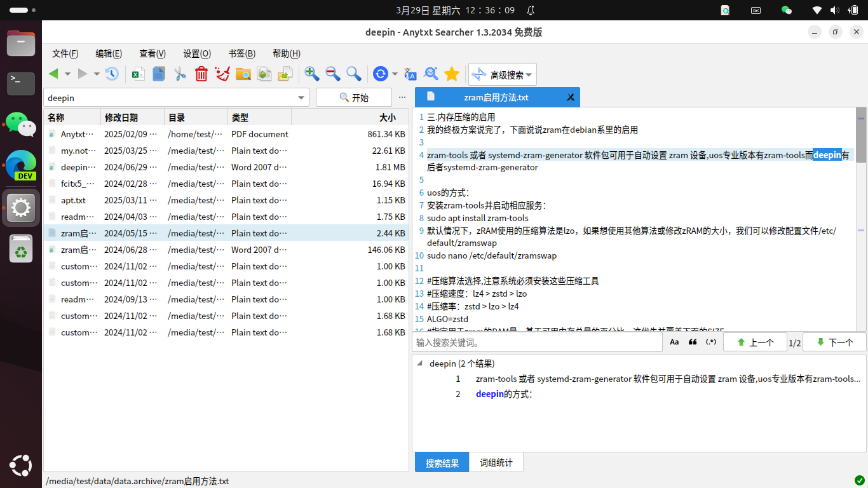The height and width of the screenshot is (488, 868).
Task: Click the red broom clear icon
Action: (x=222, y=74)
